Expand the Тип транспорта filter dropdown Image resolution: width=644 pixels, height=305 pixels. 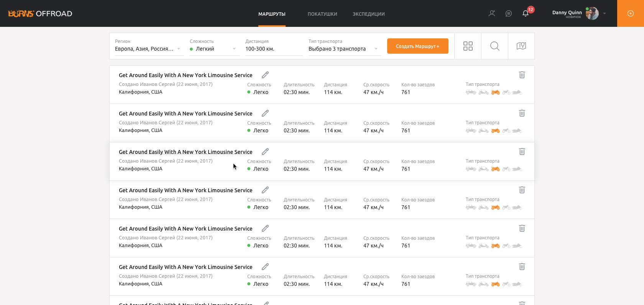343,49
